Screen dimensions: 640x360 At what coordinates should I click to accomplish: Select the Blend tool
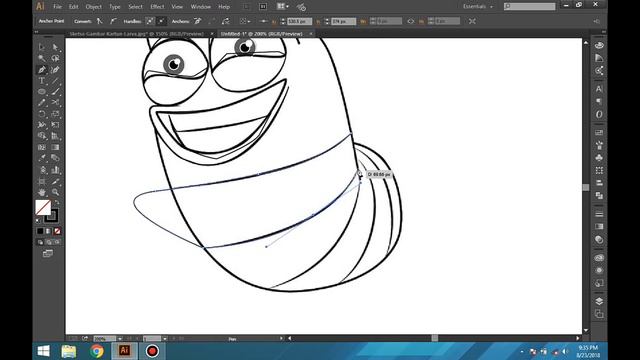pos(55,158)
